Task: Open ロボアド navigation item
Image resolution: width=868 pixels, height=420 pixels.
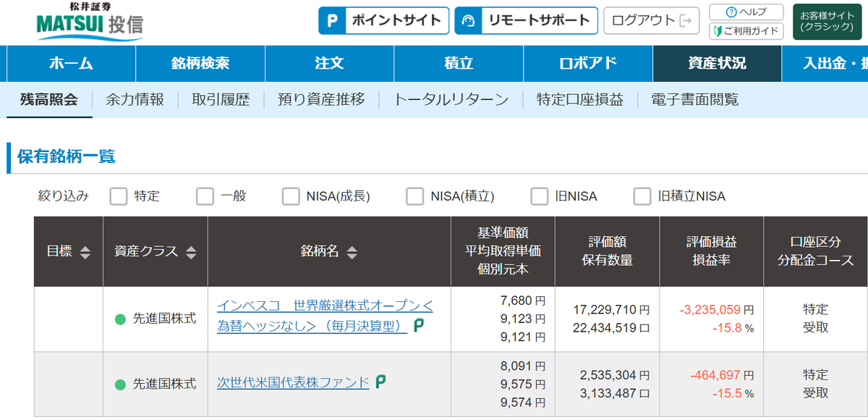Action: (588, 64)
